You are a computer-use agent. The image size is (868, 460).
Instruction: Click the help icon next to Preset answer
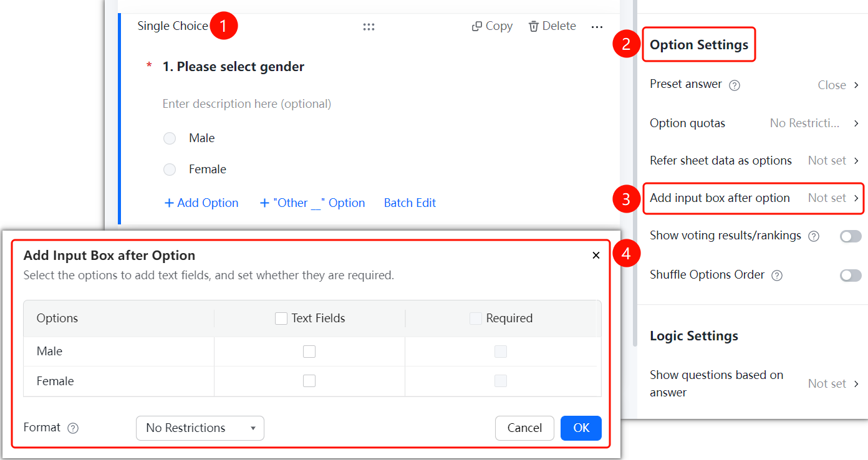click(735, 85)
